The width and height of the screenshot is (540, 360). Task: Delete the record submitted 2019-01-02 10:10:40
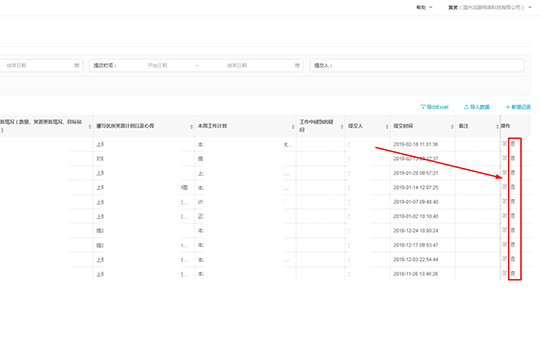513,216
